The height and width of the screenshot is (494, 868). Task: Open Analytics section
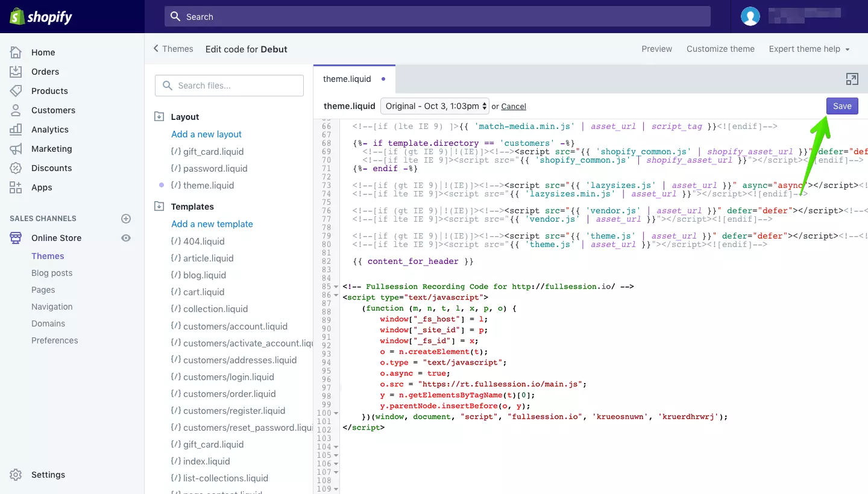point(50,130)
